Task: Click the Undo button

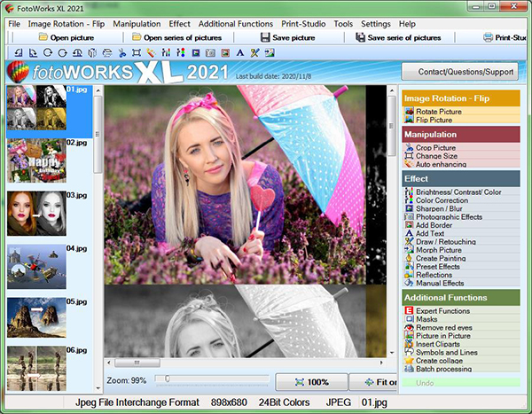Action: (x=461, y=383)
